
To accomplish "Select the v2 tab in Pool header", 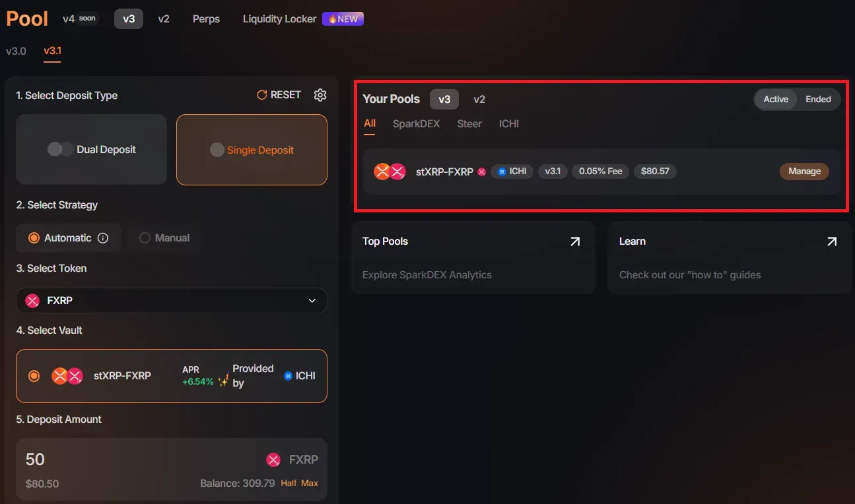I will click(x=164, y=19).
